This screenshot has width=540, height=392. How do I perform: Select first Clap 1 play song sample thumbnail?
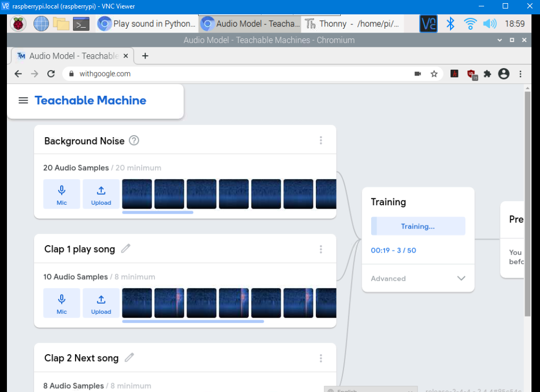(137, 303)
